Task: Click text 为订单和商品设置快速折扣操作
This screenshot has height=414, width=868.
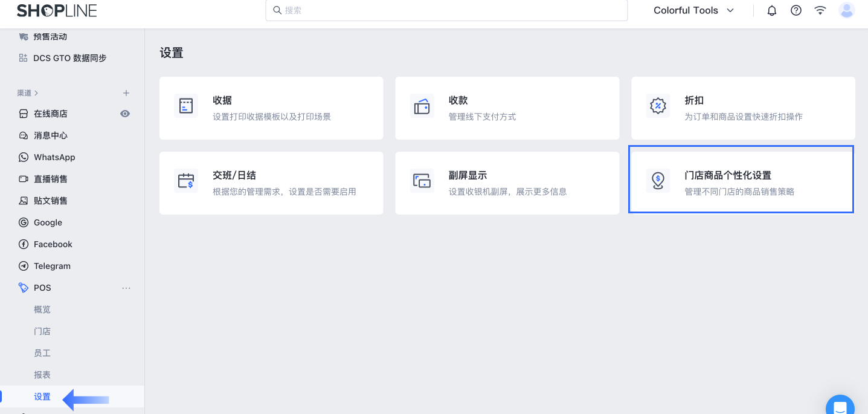Action: click(744, 117)
